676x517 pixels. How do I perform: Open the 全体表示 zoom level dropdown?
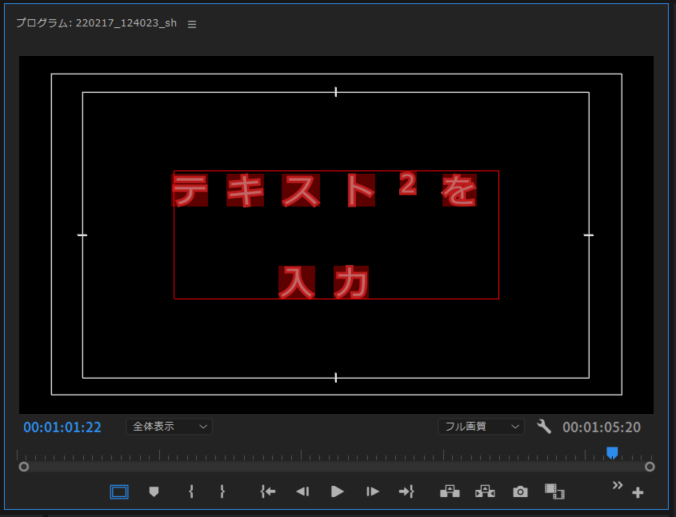(169, 426)
